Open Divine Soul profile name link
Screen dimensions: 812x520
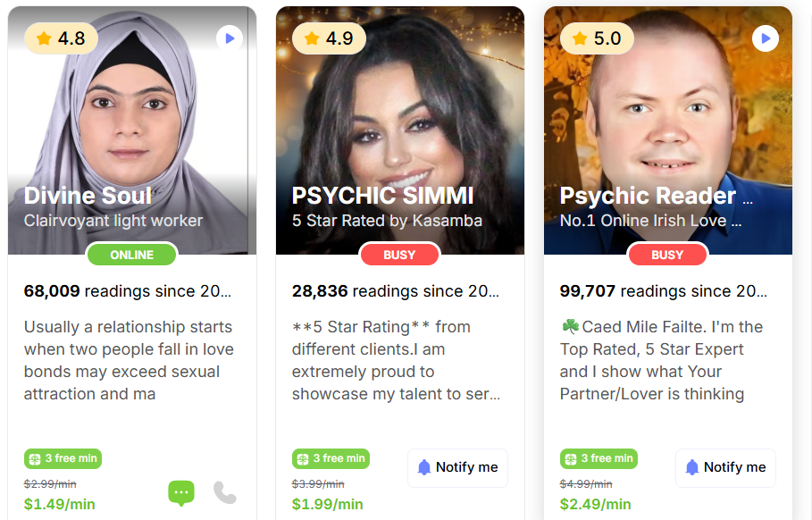click(x=88, y=196)
